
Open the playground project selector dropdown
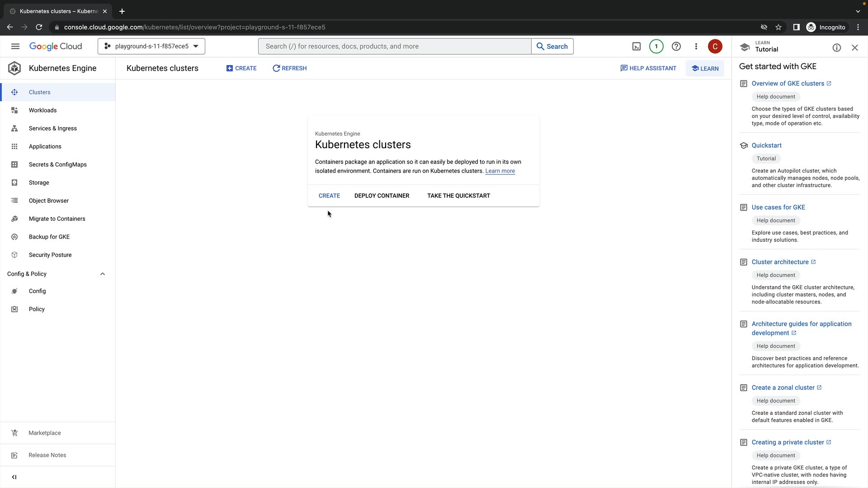point(151,47)
